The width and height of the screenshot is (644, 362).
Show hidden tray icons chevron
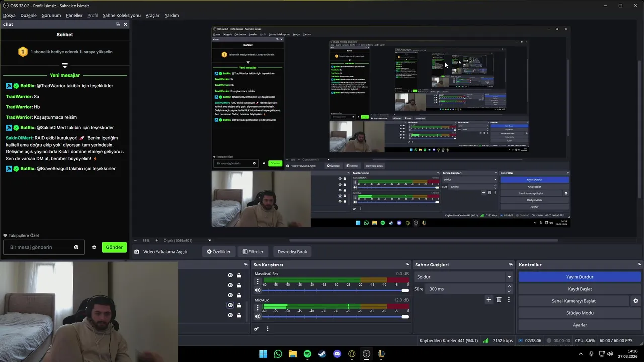click(x=580, y=354)
